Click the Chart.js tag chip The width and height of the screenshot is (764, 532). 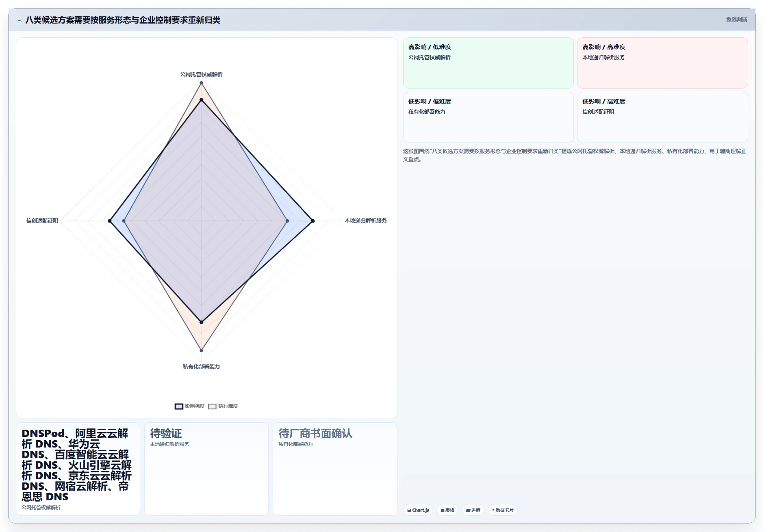(418, 510)
